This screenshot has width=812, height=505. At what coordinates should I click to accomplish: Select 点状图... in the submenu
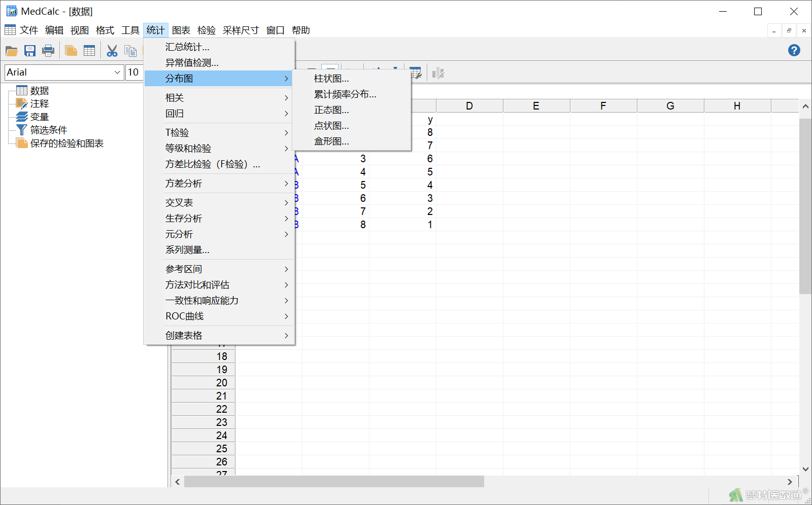(352, 126)
